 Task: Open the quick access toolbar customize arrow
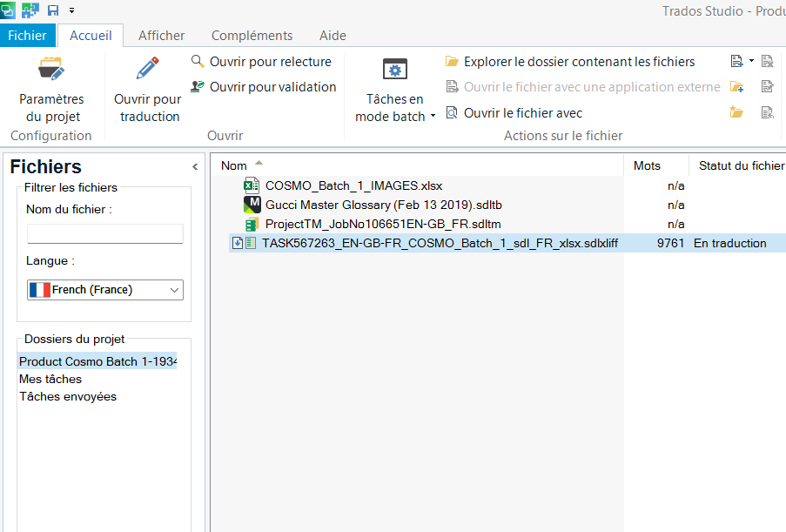pos(71,10)
